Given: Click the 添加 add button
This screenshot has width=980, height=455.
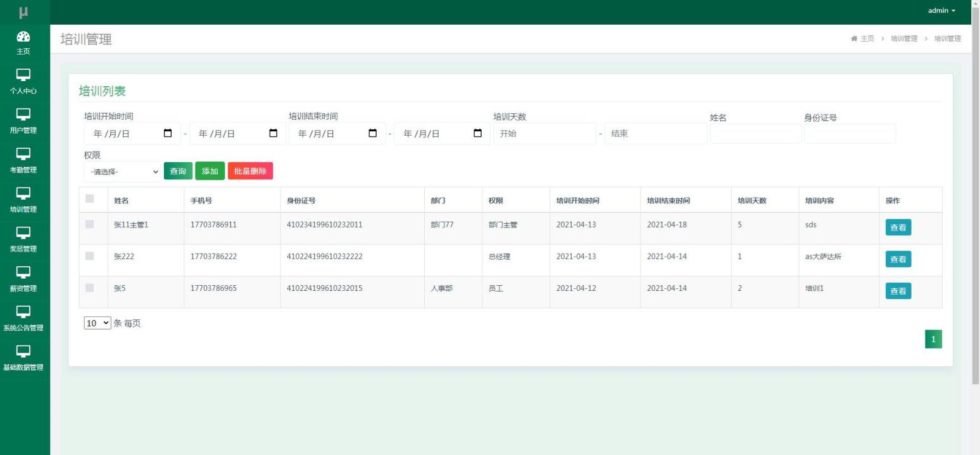Looking at the screenshot, I should (x=210, y=171).
